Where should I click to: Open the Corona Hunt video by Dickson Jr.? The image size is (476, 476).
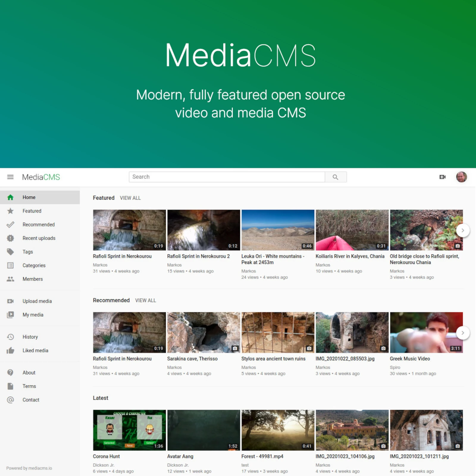pyautogui.click(x=129, y=430)
